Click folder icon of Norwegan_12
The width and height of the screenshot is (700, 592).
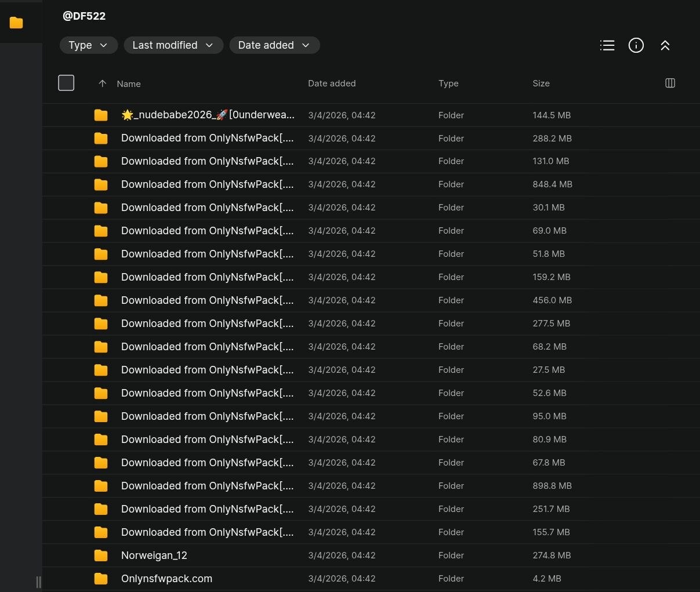pyautogui.click(x=101, y=555)
